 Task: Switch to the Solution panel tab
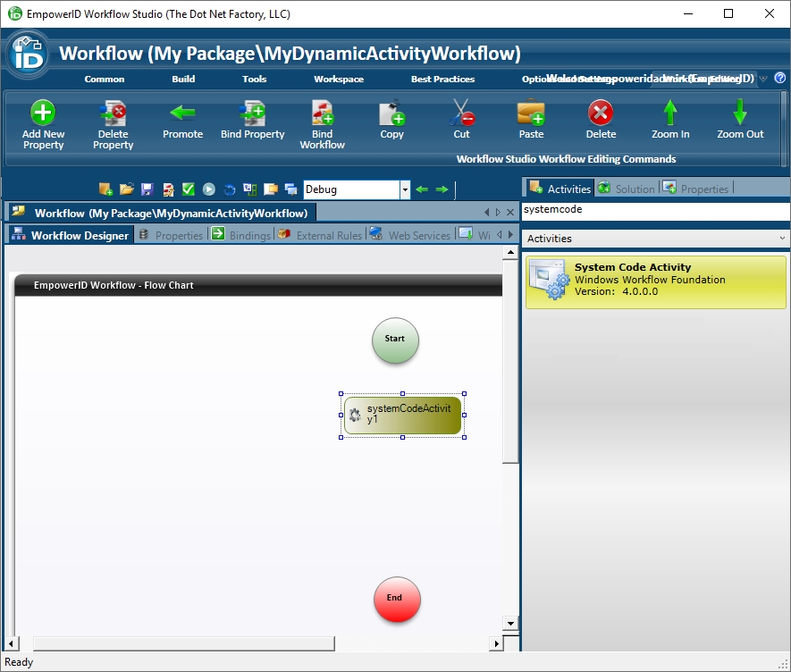pyautogui.click(x=634, y=188)
